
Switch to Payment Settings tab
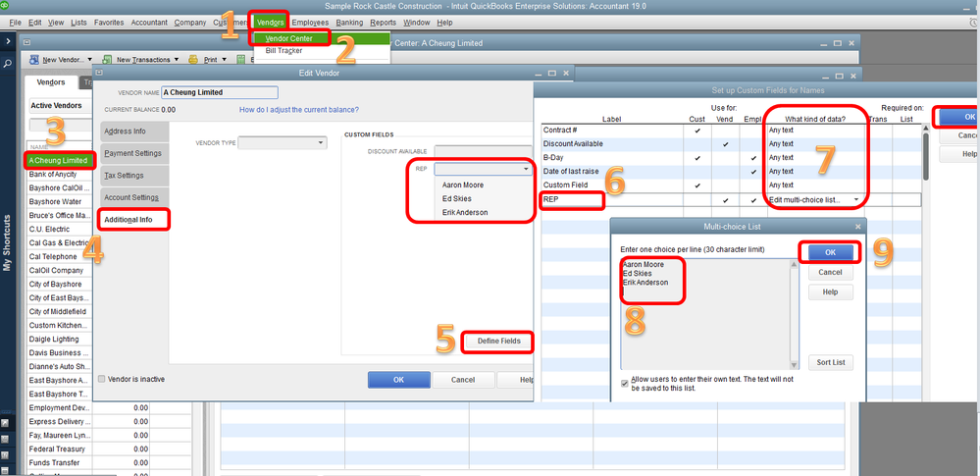[x=133, y=153]
